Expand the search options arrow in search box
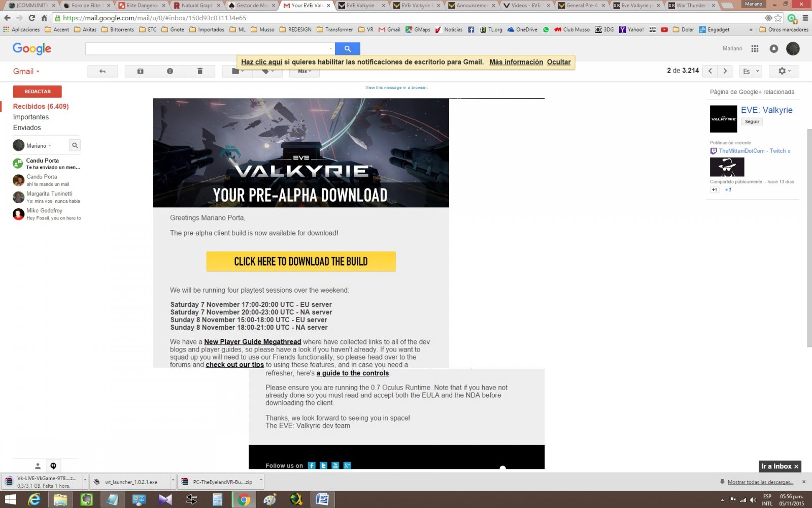Screen dimensions: 812x508 pyautogui.click(x=330, y=49)
